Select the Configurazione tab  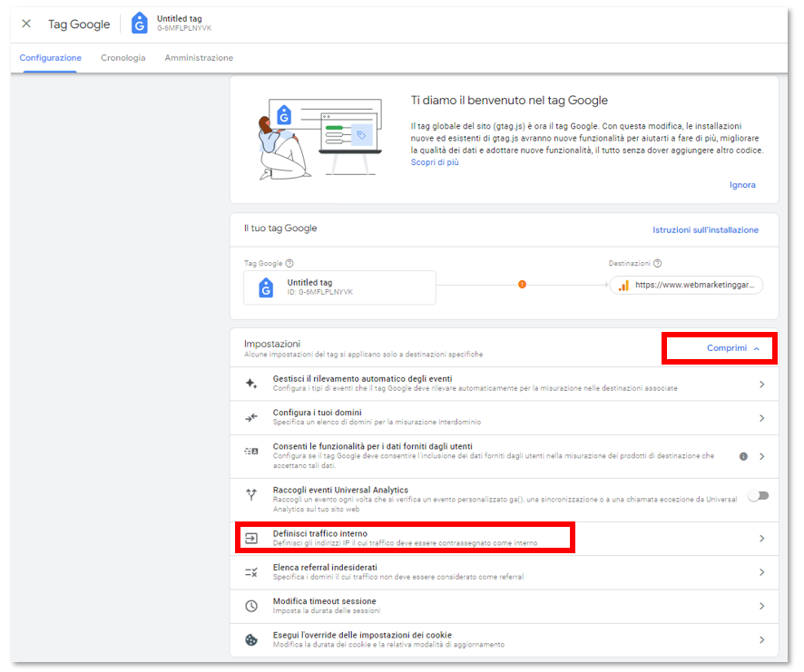pos(50,58)
